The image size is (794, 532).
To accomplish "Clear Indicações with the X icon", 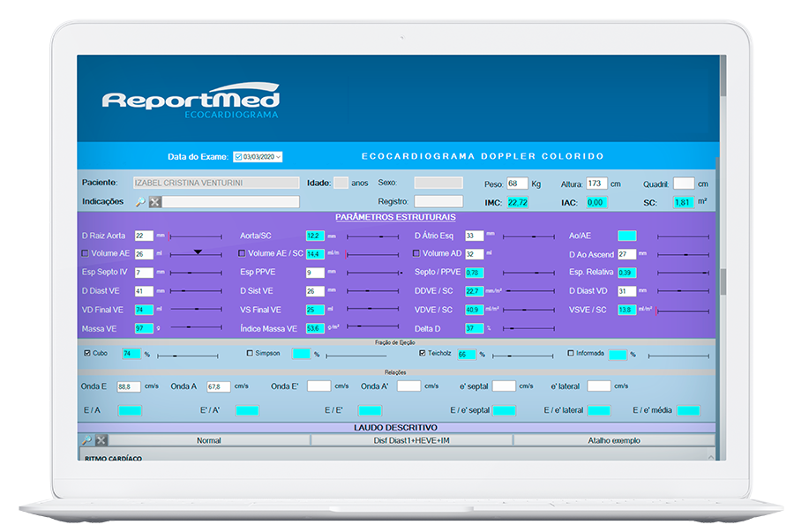I will (155, 202).
